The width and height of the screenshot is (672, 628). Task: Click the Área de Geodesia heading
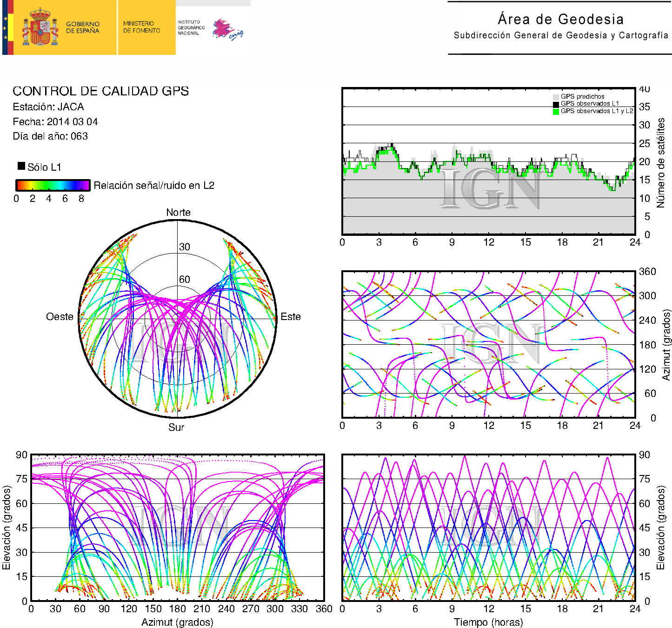tap(560, 19)
